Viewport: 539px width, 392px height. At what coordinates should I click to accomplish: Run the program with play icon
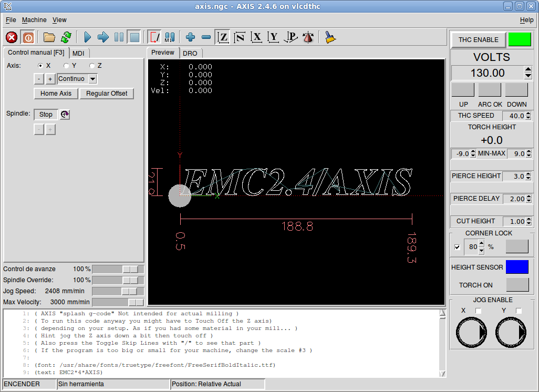88,37
